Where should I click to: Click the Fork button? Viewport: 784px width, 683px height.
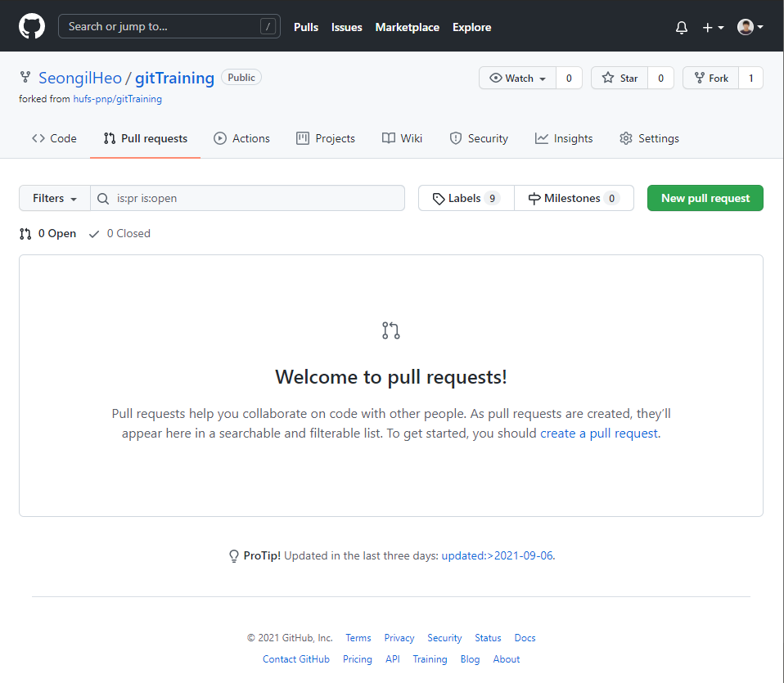click(x=711, y=78)
